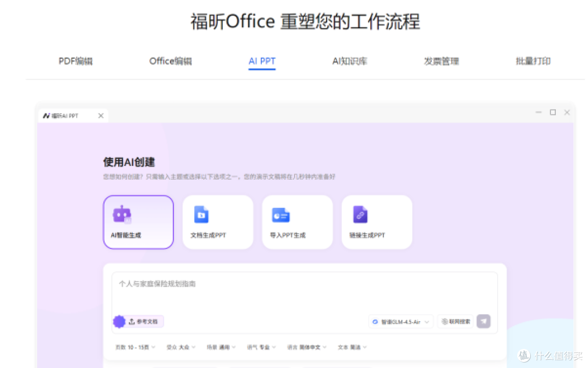Choose the AI智能生成 card label

[x=126, y=235]
